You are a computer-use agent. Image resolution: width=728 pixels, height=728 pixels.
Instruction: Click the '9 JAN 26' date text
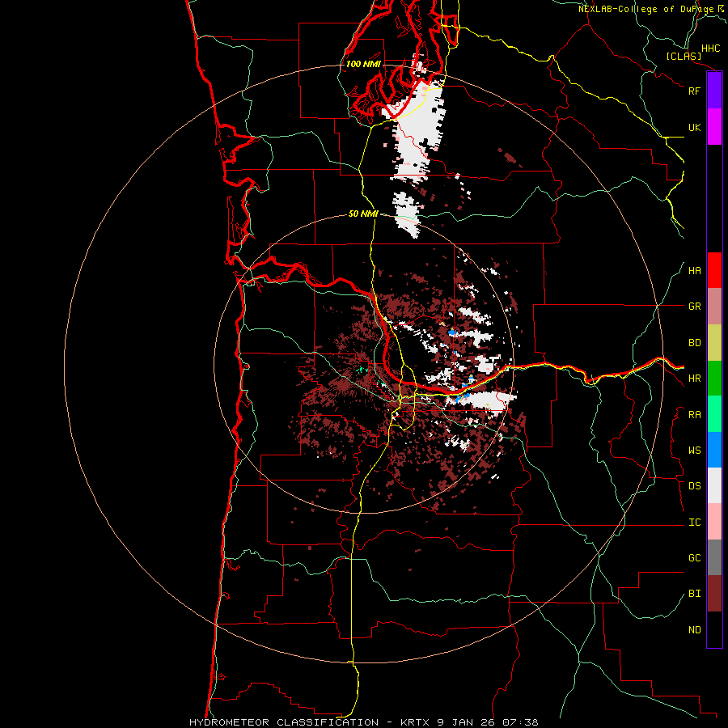click(468, 722)
